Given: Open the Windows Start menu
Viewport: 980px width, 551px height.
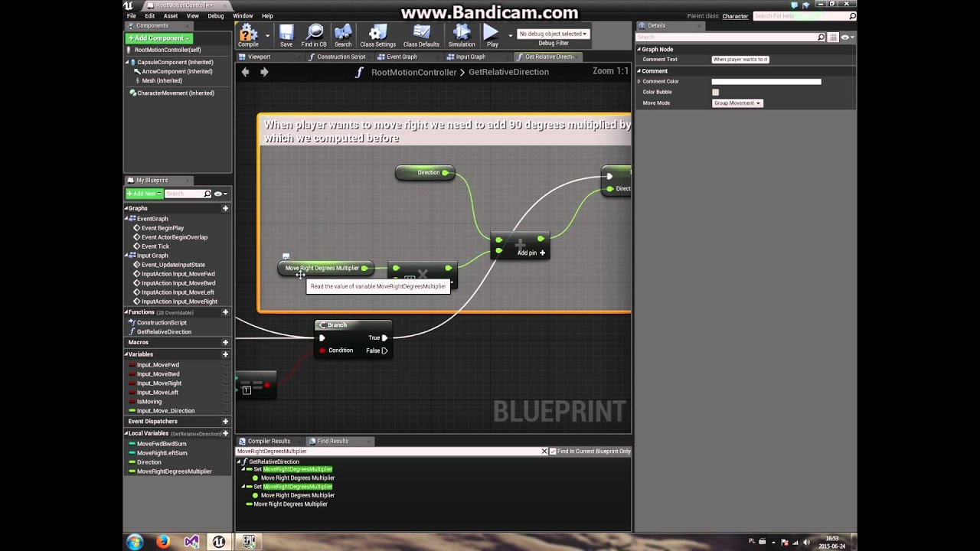Looking at the screenshot, I should pos(135,542).
